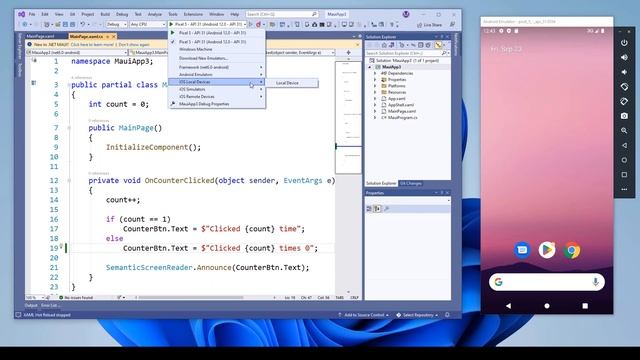
Task: Expand the Dependencies node
Action: click(x=375, y=73)
